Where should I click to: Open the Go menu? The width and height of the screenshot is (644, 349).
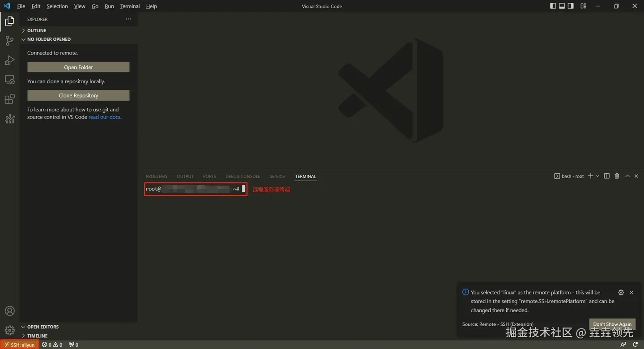(95, 6)
